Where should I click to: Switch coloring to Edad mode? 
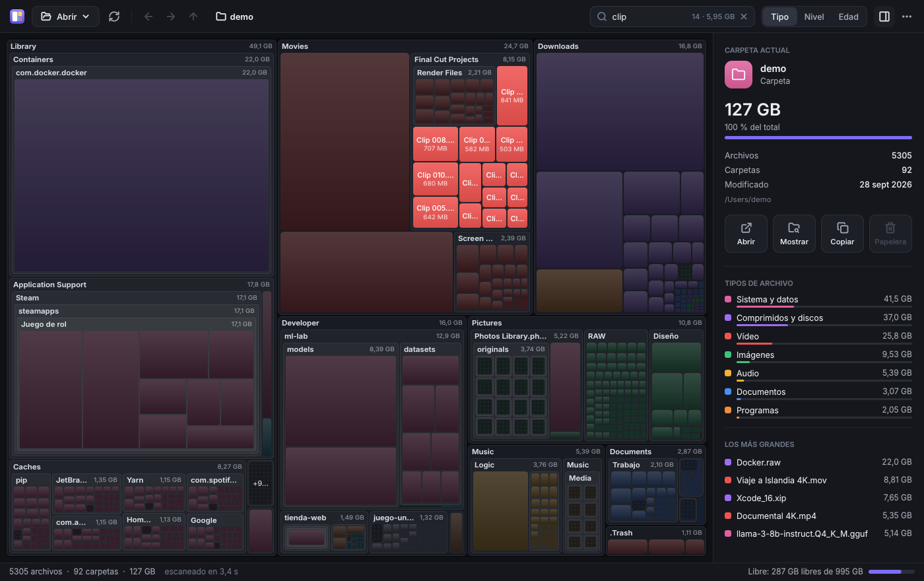point(848,17)
